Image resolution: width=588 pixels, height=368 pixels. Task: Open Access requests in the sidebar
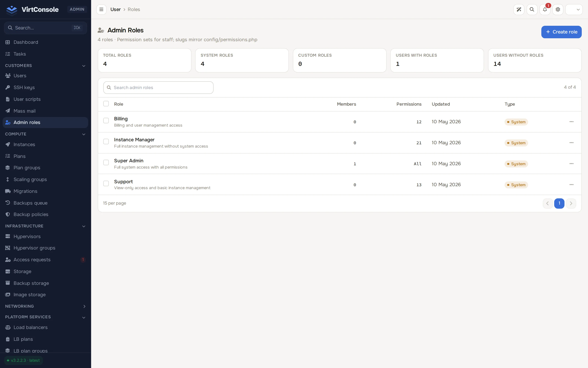45,259
